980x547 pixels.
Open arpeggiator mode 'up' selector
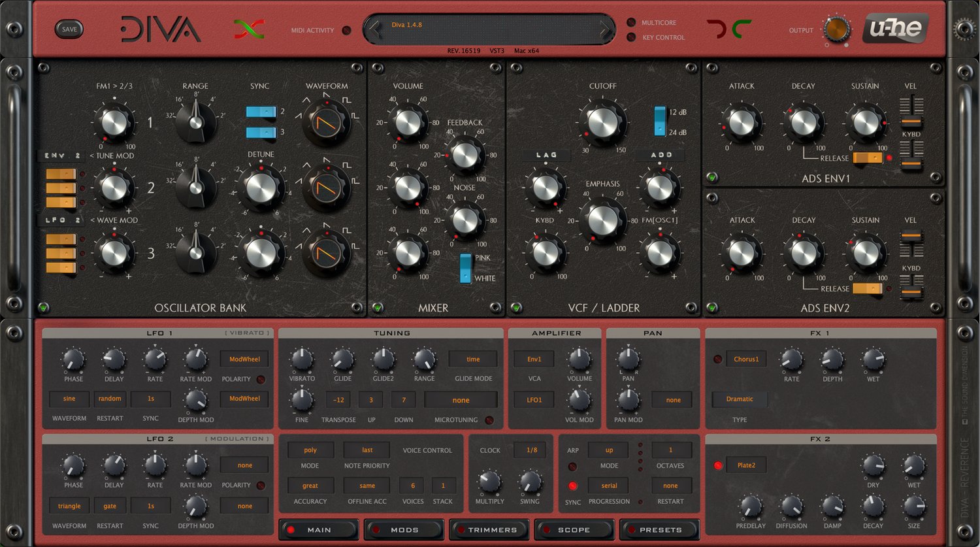[x=609, y=450]
